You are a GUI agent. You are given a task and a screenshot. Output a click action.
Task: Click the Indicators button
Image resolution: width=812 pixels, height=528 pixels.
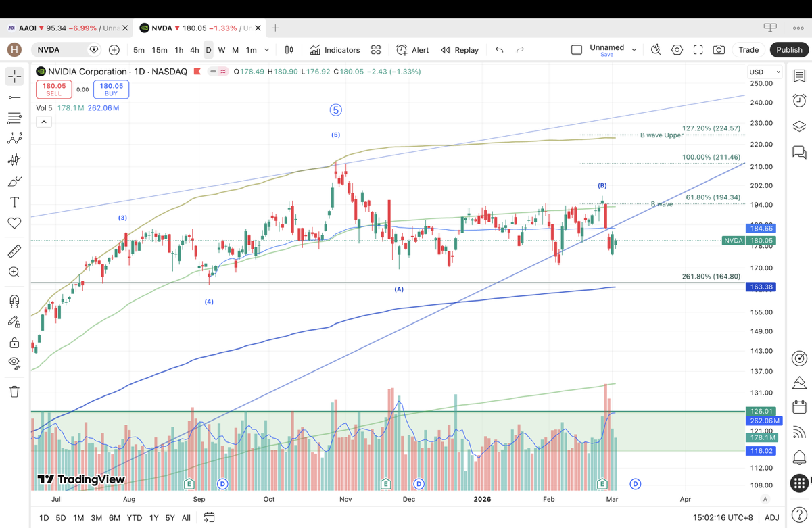(335, 50)
